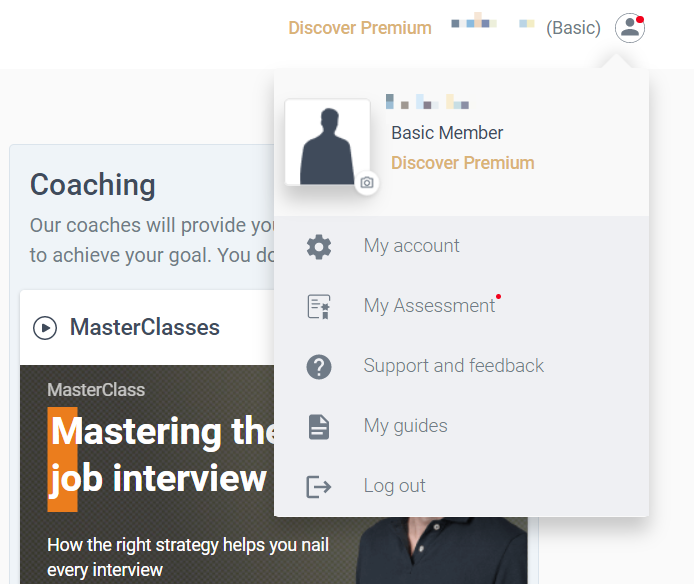Image resolution: width=694 pixels, height=584 pixels.
Task: Click the certificate icon beside My Assessment
Action: [x=319, y=306]
